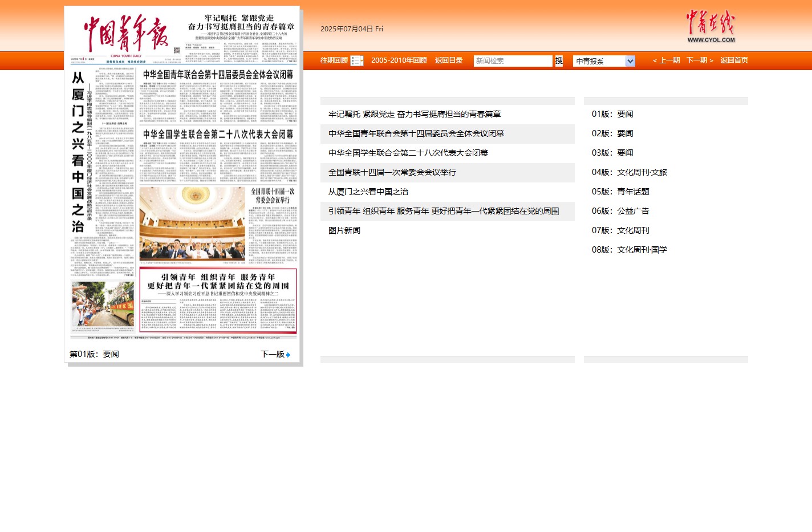Select page 07版：文化周刊
This screenshot has width=812, height=532.
(620, 230)
